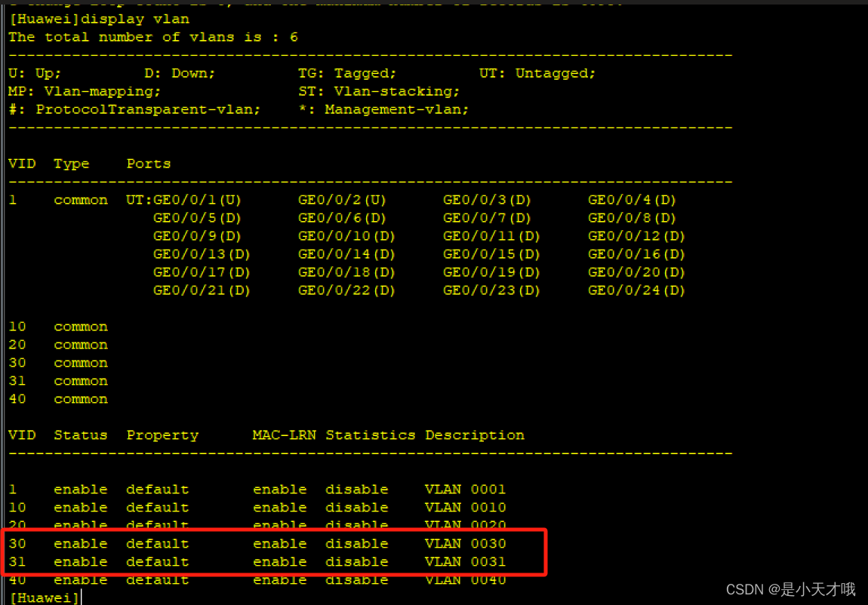Image resolution: width=868 pixels, height=605 pixels.
Task: Click the MAC-LRN column header text
Action: coord(284,435)
